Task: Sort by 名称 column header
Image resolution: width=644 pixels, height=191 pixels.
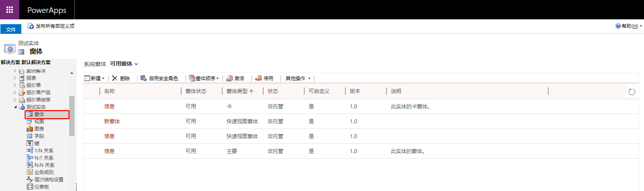Action: [x=109, y=91]
